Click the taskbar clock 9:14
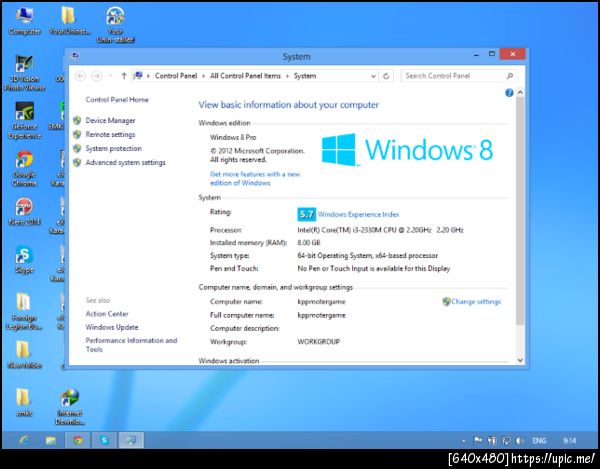The width and height of the screenshot is (600, 469). (x=569, y=441)
